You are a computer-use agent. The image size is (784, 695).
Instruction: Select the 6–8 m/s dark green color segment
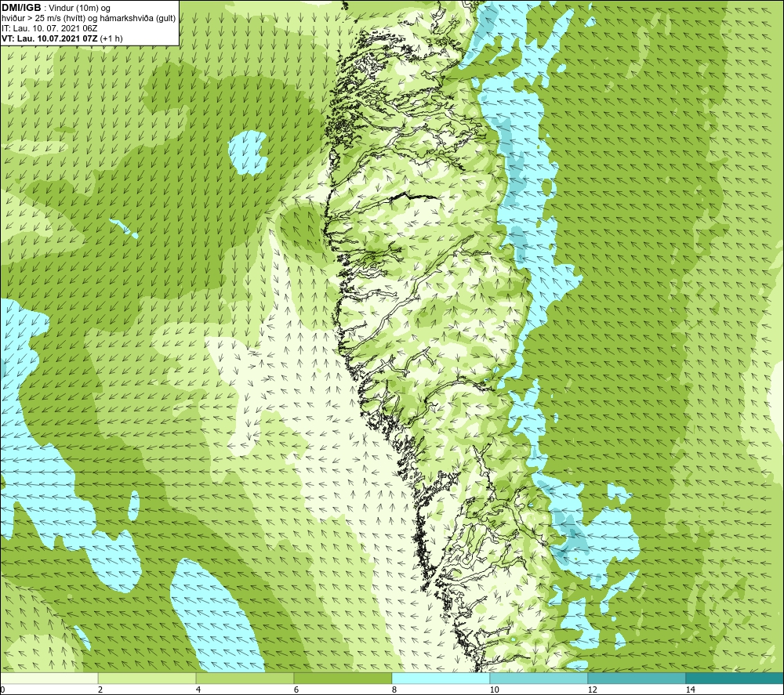pos(343,678)
